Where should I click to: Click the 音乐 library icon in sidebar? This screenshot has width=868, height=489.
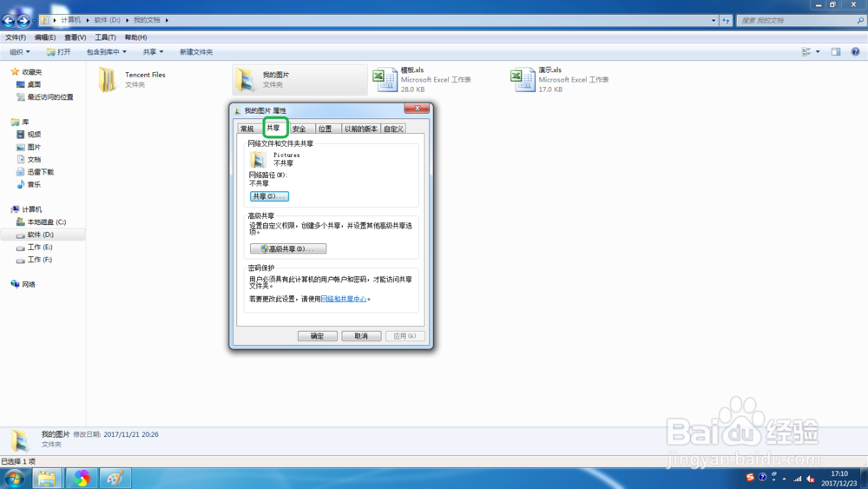pyautogui.click(x=21, y=184)
